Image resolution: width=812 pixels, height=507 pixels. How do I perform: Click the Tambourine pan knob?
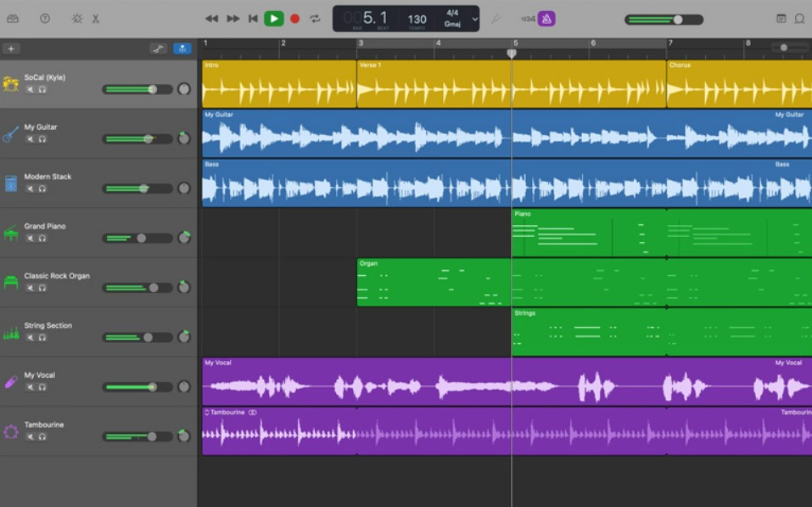184,436
